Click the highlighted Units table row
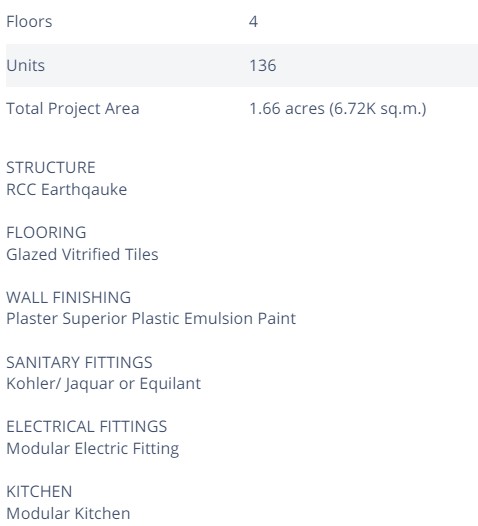 (242, 65)
